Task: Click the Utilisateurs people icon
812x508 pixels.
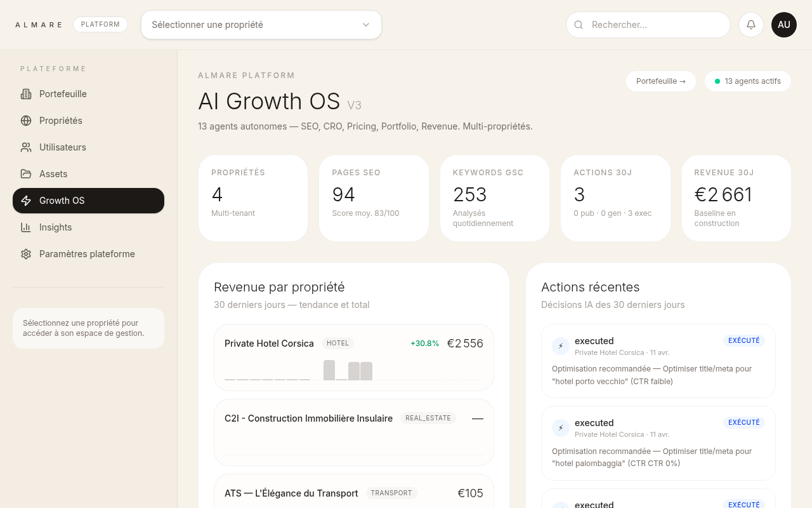Action: pyautogui.click(x=26, y=147)
